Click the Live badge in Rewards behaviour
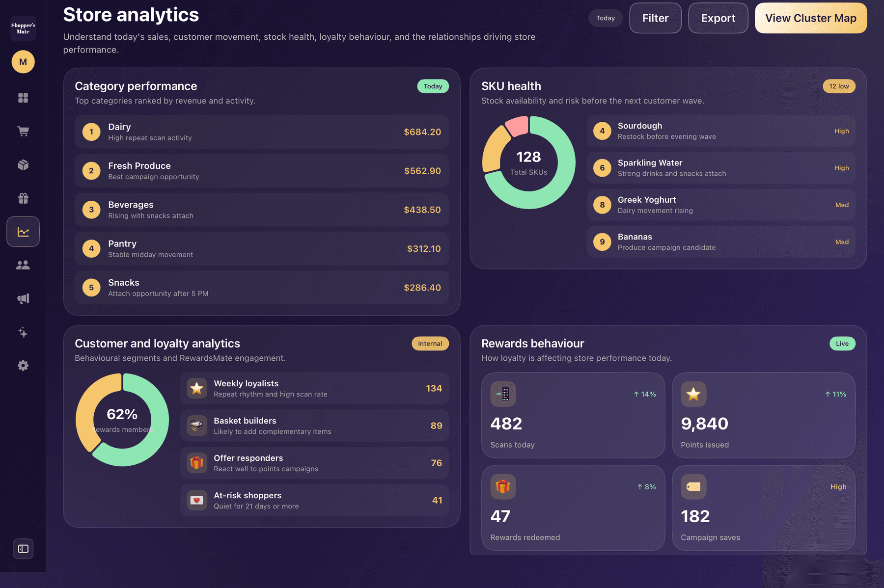This screenshot has height=588, width=884. tap(842, 344)
